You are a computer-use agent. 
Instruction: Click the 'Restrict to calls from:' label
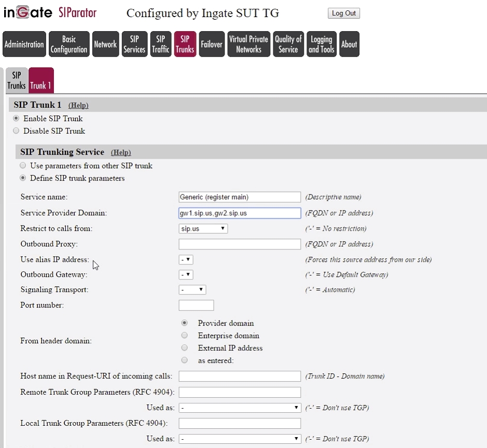[x=57, y=229]
